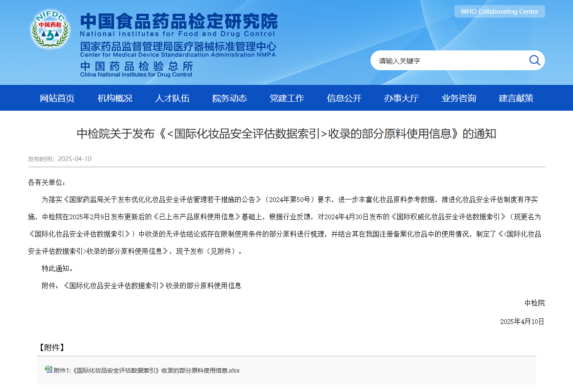Viewport: 573px width, 392px height.
Task: Open 办事大厅 in the nav bar
Action: [401, 98]
